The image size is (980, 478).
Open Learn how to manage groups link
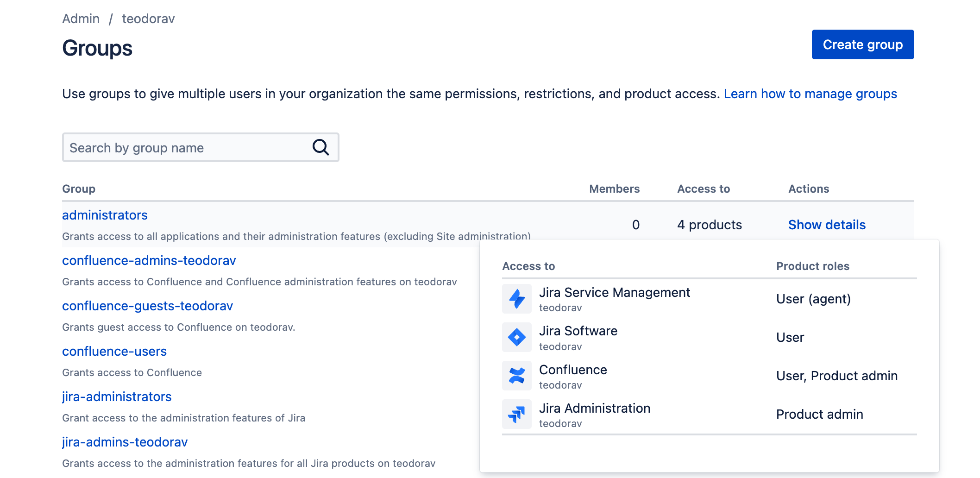click(x=810, y=94)
